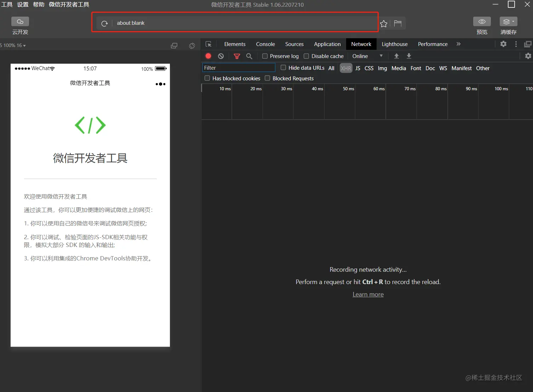Bookmark the page with the star icon
The image size is (533, 392).
(x=384, y=24)
